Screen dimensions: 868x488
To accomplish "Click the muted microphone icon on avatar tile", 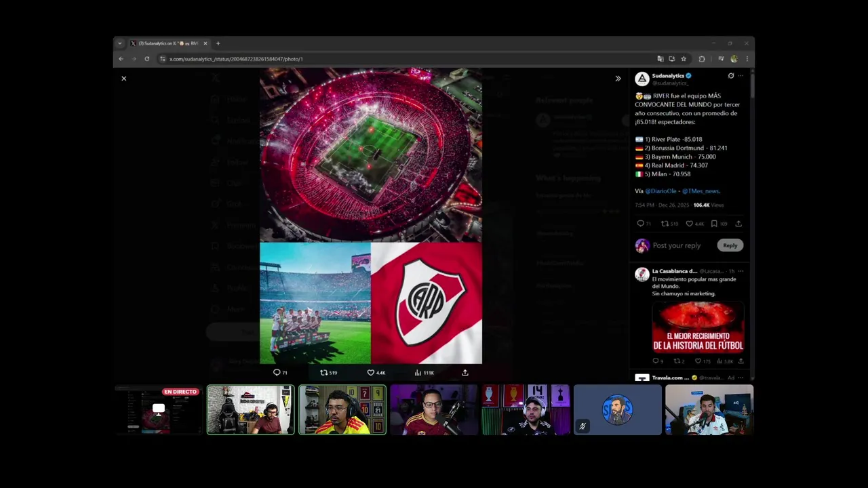I will point(582,426).
